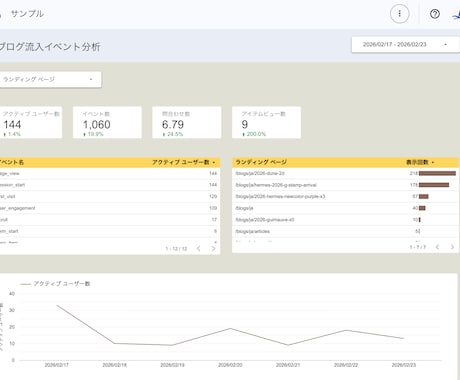This screenshot has width=460, height=380.
Task: Click the session_start event row
Action: pyautogui.click(x=110, y=185)
